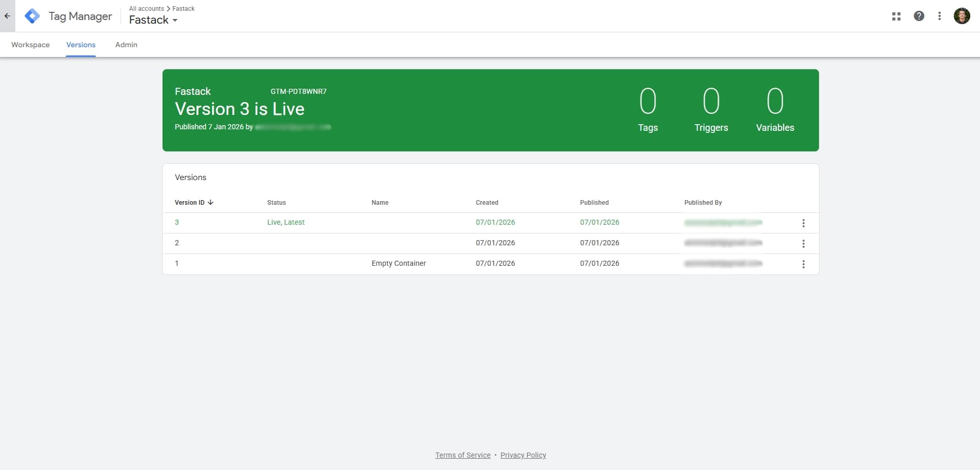Click the back arrow icon
The image size is (980, 470).
(7, 16)
